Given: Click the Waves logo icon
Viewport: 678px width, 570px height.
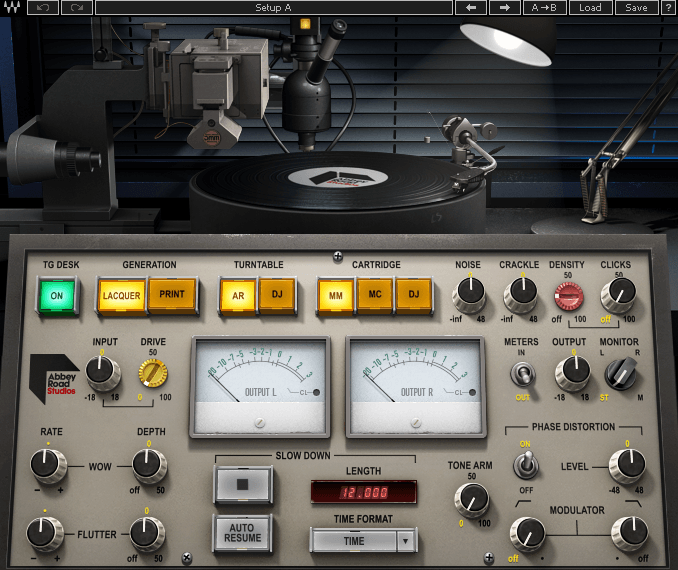Looking at the screenshot, I should 12,8.
